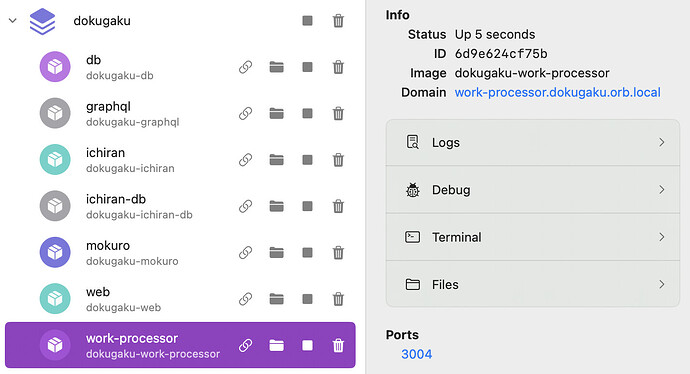This screenshot has width=690, height=374.
Task: Open web container files folder
Action: 276,299
